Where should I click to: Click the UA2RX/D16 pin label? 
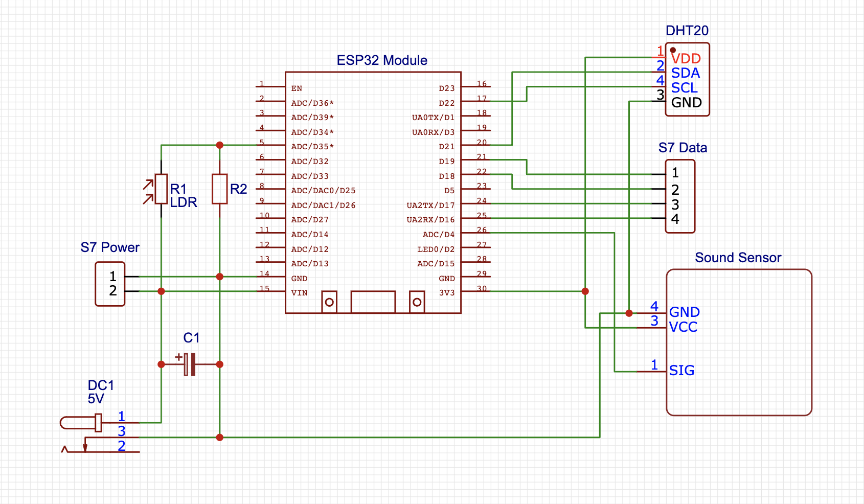click(431, 220)
